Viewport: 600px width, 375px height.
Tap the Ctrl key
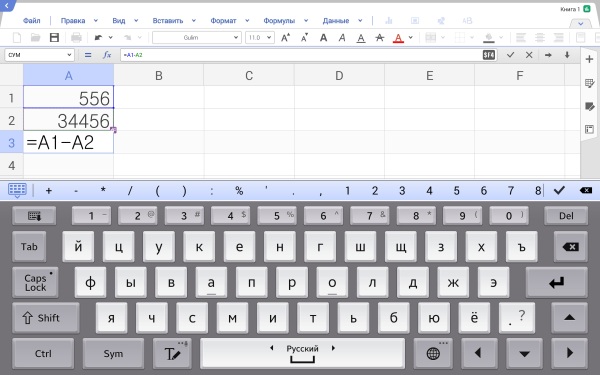pos(43,353)
